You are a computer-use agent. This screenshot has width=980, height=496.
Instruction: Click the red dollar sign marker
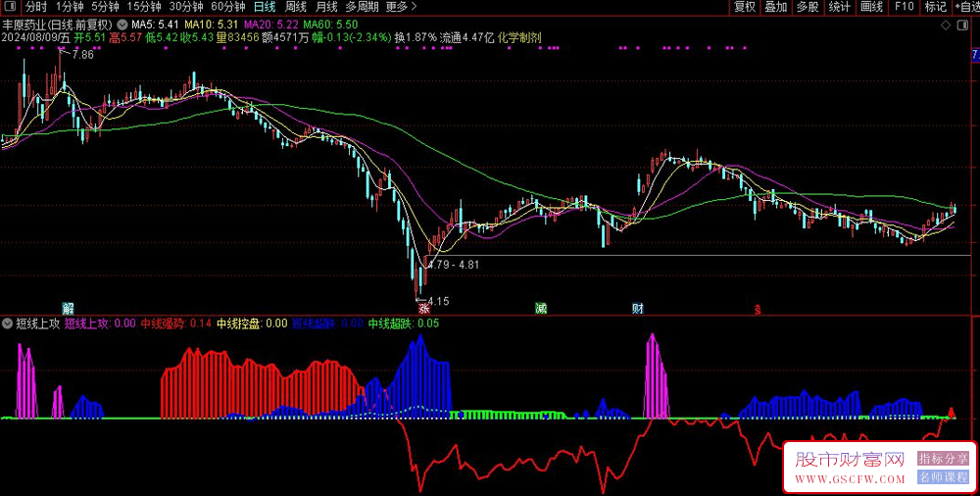coord(758,309)
